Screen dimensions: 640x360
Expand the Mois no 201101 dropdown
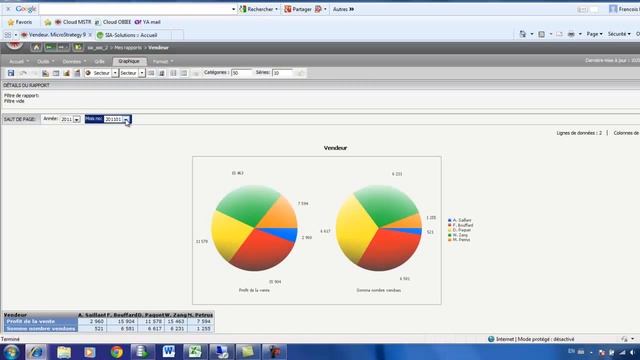coord(126,119)
